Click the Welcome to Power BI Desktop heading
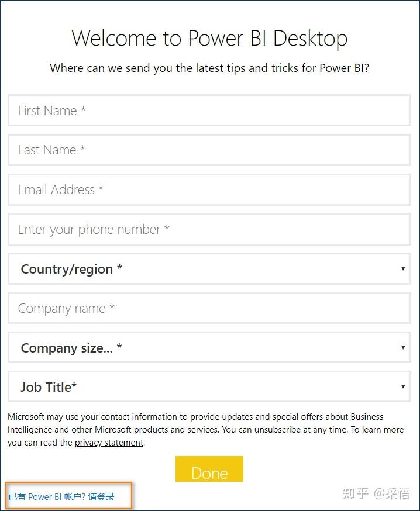 pyautogui.click(x=209, y=38)
